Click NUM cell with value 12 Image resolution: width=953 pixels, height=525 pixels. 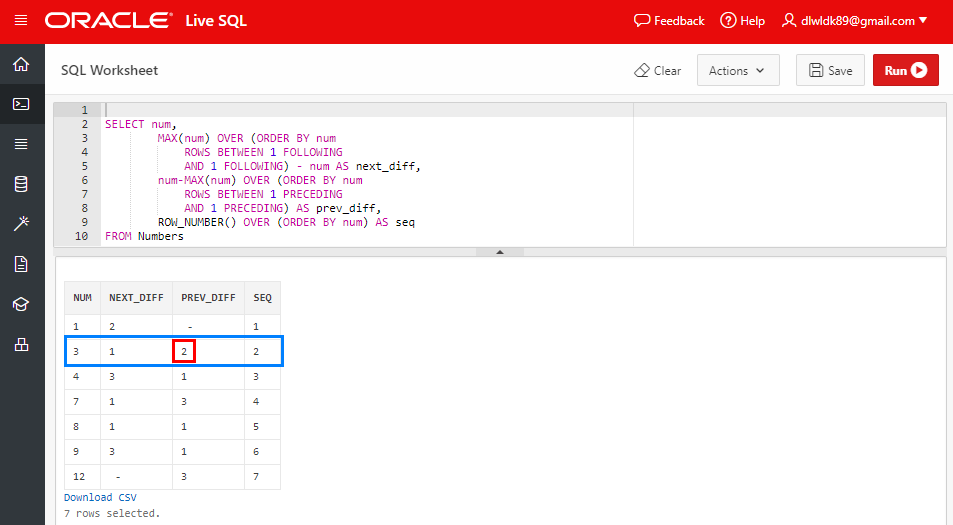click(x=83, y=476)
